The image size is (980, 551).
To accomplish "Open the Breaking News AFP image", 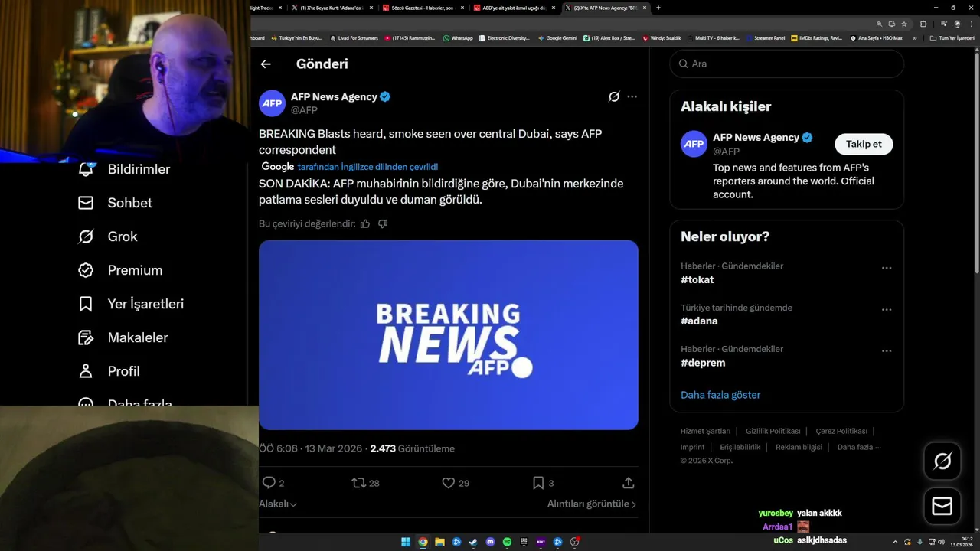I will [x=449, y=335].
